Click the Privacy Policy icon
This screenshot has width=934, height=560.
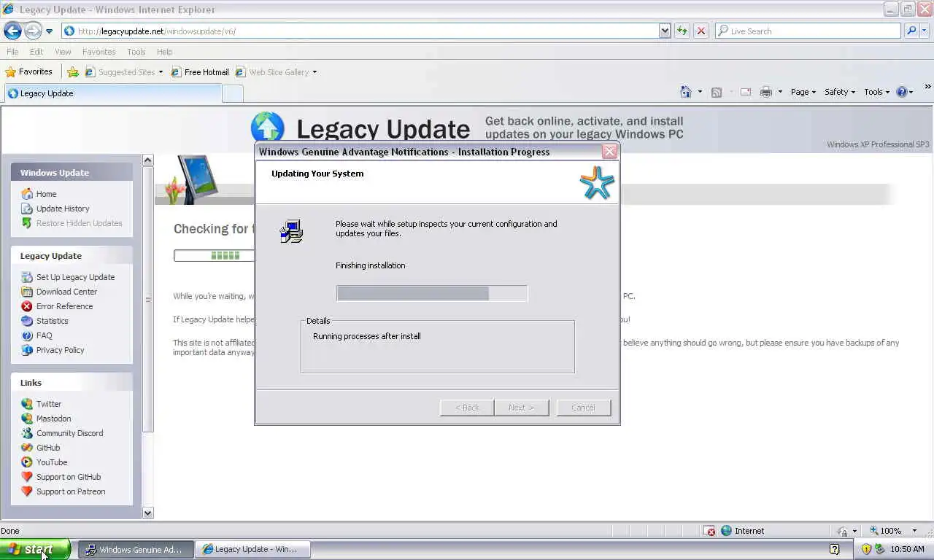(27, 350)
